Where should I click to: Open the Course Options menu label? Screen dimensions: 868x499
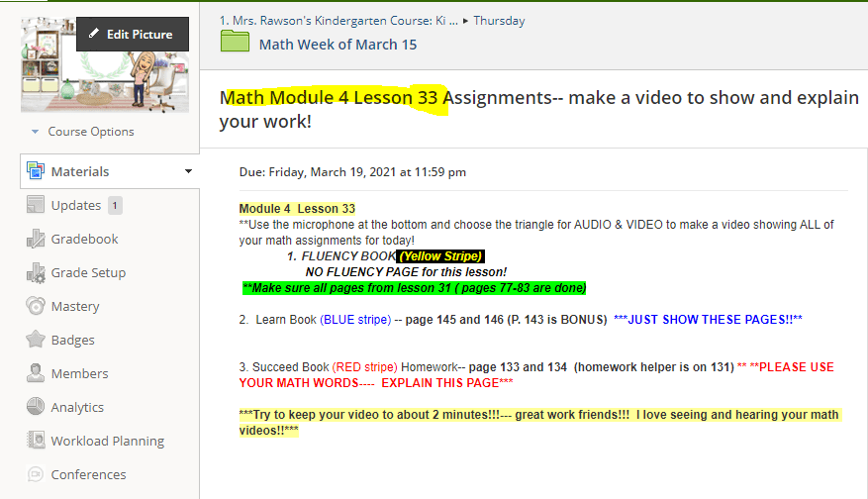click(x=91, y=132)
